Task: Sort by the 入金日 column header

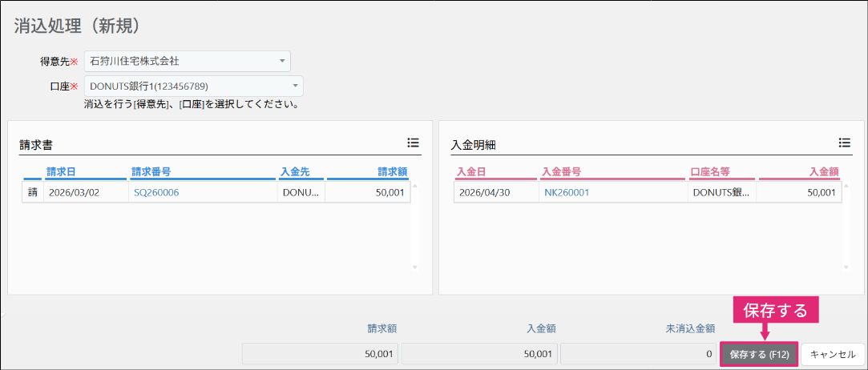Action: [x=495, y=172]
